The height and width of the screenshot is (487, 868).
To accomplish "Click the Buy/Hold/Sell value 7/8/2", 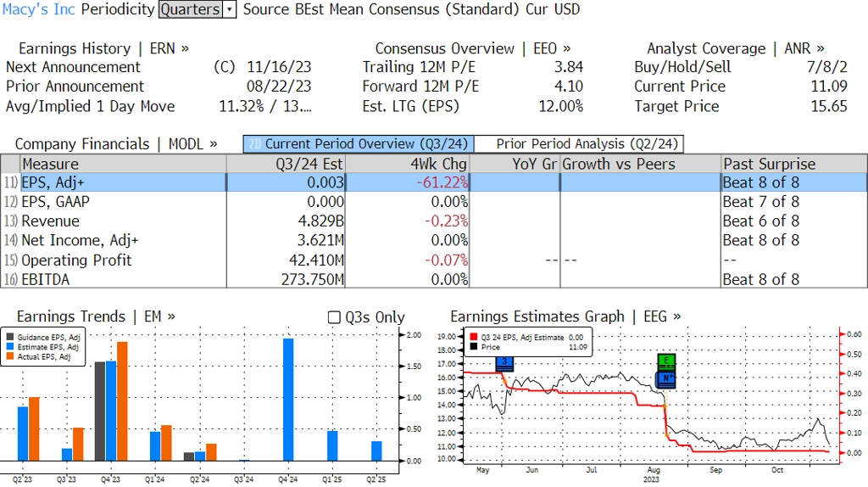I will point(827,67).
